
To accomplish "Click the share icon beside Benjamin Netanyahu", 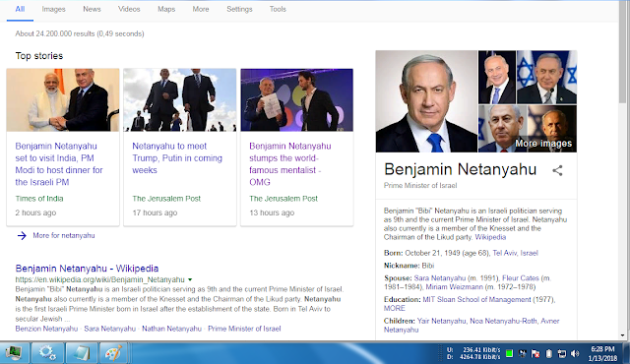I will 557,170.
